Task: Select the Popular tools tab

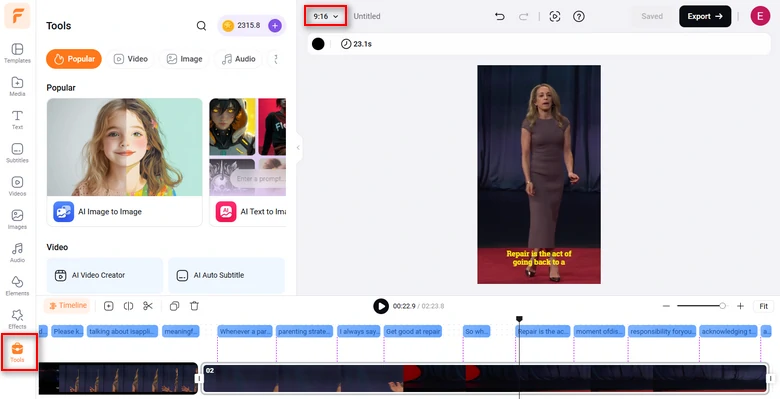Action: (74, 59)
